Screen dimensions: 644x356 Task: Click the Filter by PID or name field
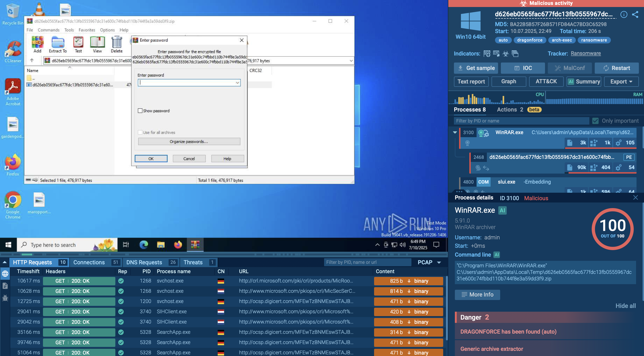521,121
